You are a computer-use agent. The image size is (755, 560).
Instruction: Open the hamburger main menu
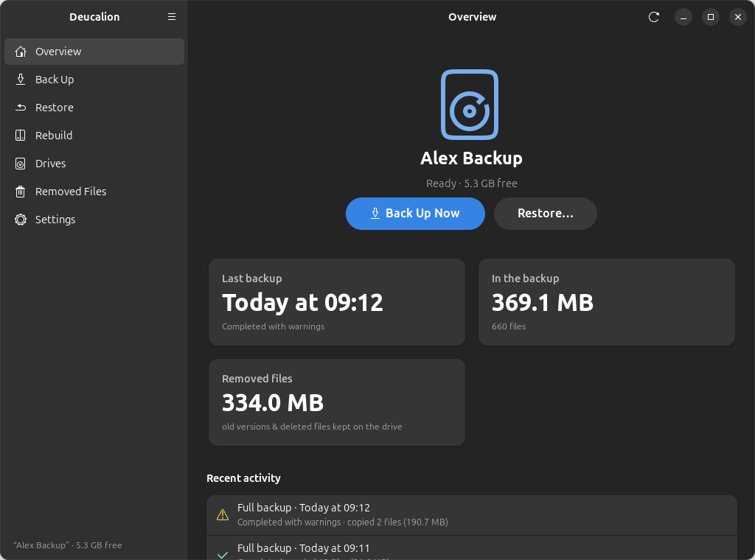click(171, 17)
